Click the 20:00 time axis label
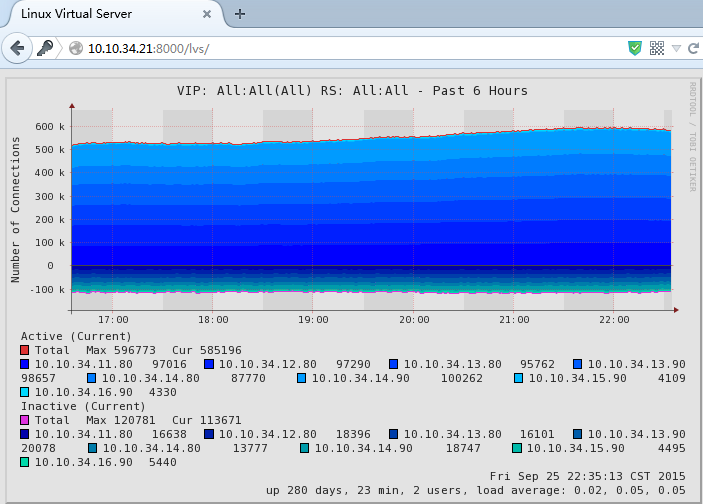 [x=414, y=320]
